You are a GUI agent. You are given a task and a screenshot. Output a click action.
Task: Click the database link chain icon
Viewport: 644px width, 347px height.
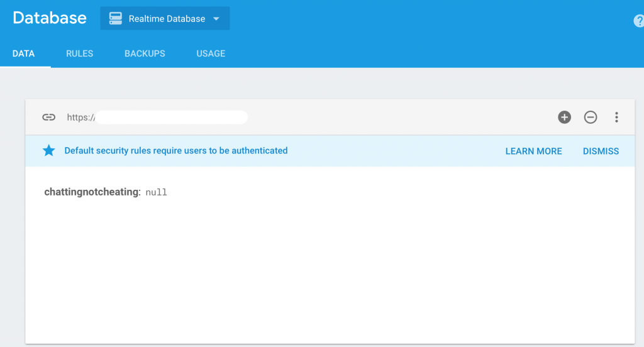click(49, 118)
